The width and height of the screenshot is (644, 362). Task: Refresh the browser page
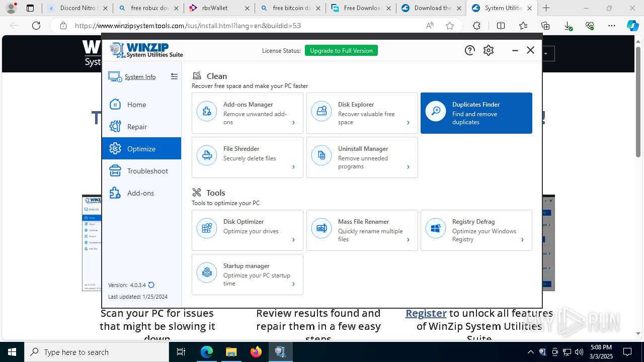coord(36,26)
